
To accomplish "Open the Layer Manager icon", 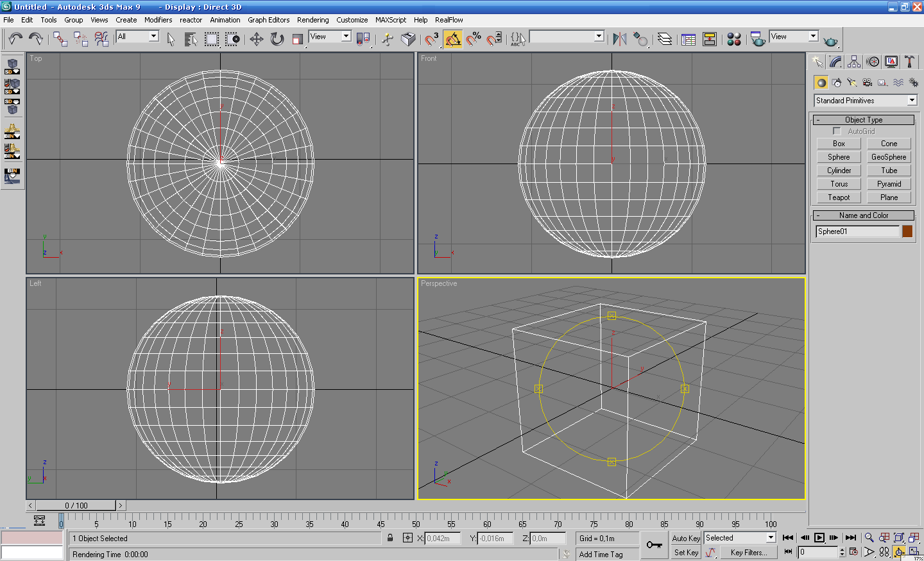I will point(665,39).
